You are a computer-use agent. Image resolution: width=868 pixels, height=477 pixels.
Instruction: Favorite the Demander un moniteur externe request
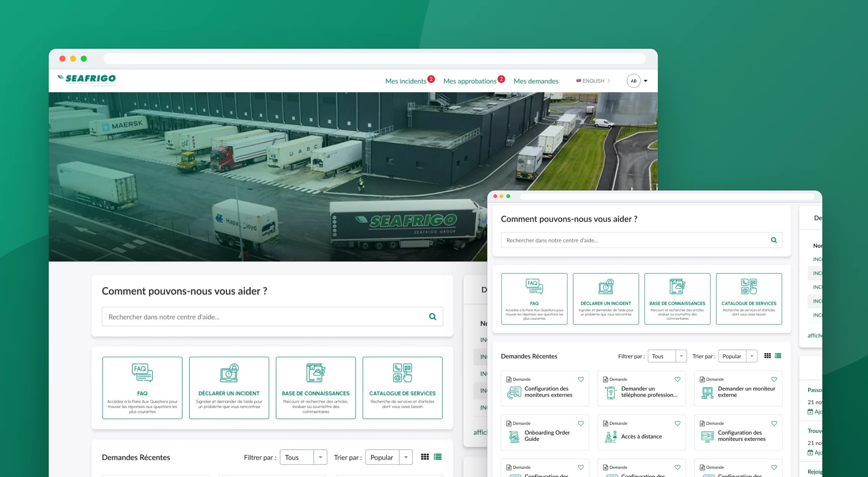coord(774,379)
